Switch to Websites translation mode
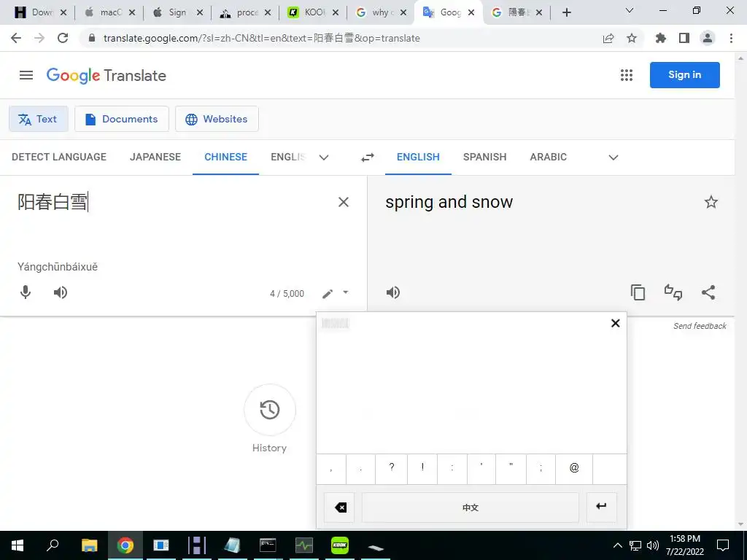This screenshot has width=747, height=560. [217, 119]
